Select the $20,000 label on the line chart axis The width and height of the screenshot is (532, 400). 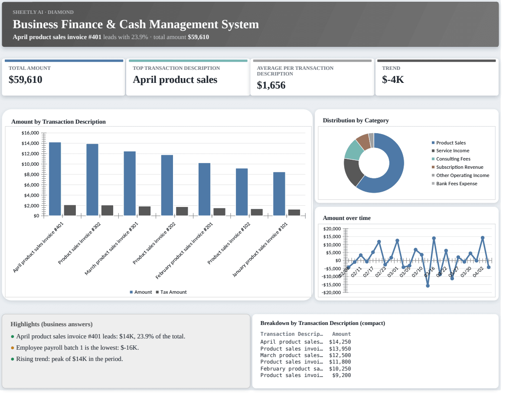click(x=333, y=229)
